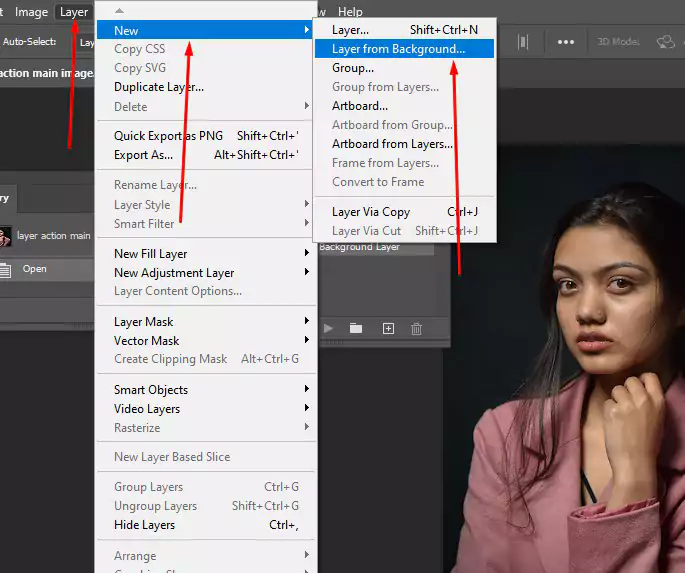Select Export As... entry
The width and height of the screenshot is (685, 573).
(x=204, y=155)
